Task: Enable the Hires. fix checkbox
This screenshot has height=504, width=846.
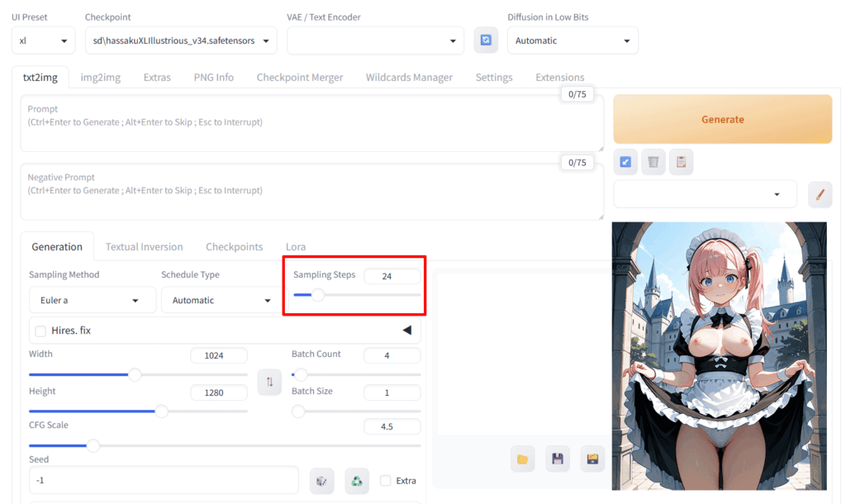Action: [40, 330]
